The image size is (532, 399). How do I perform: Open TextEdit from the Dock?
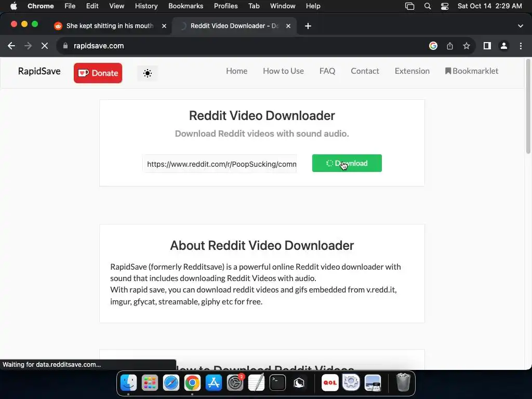[256, 383]
